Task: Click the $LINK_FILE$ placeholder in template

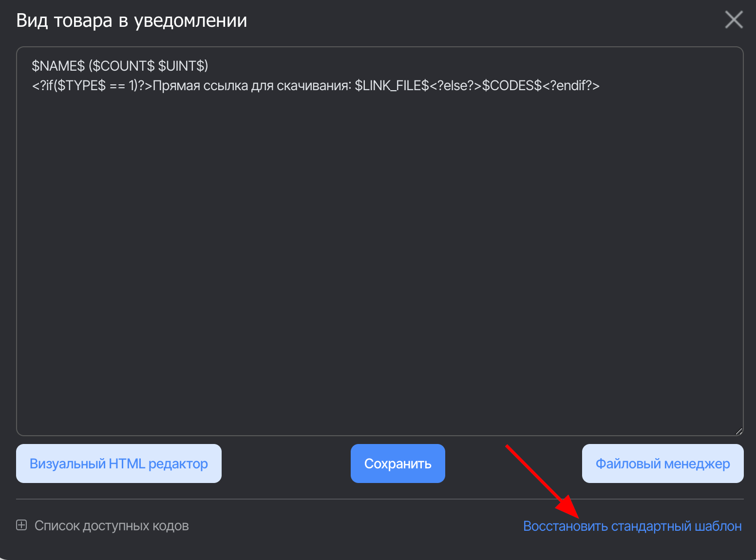Action: pos(392,86)
